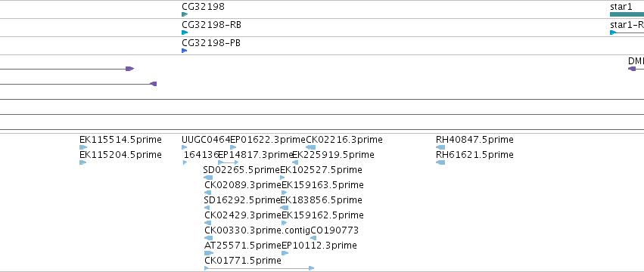Viewport: 644px width, 272px height.
Task: Click the CK02216.3prime EST marker
Action: pos(310,147)
